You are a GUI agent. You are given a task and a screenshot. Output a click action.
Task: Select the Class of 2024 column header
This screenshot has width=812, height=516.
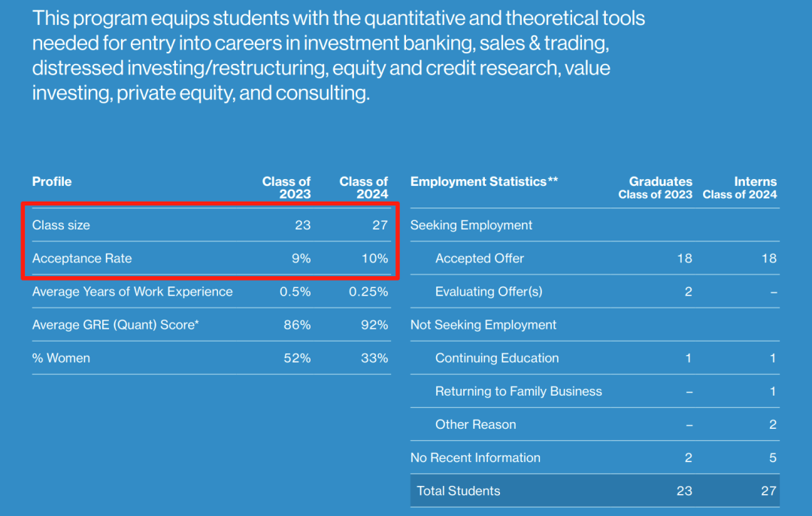click(x=364, y=187)
